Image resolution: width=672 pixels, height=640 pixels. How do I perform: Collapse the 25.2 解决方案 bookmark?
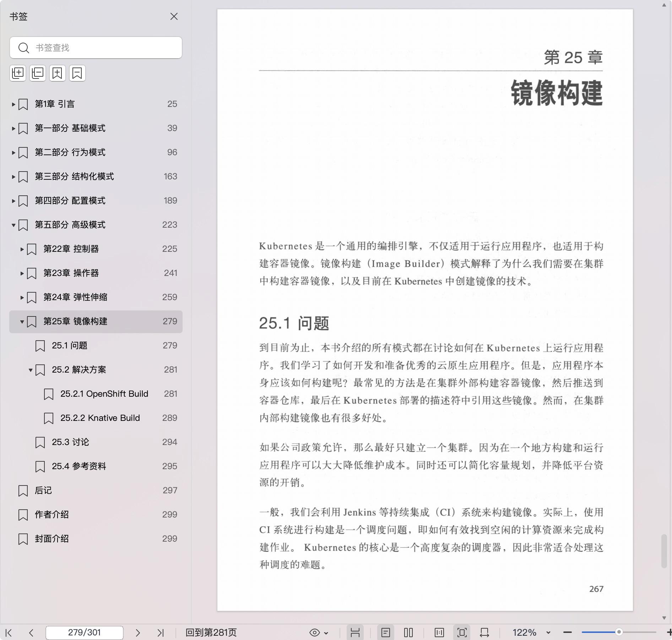pyautogui.click(x=31, y=370)
